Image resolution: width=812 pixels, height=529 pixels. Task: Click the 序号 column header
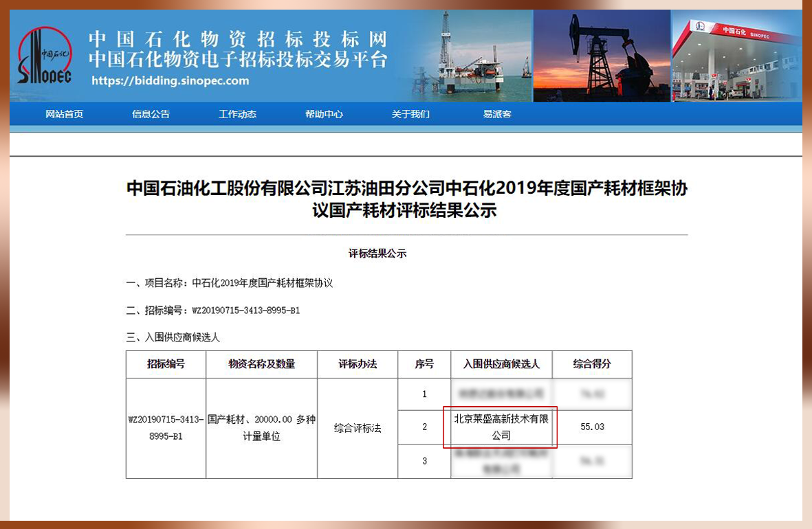[424, 364]
